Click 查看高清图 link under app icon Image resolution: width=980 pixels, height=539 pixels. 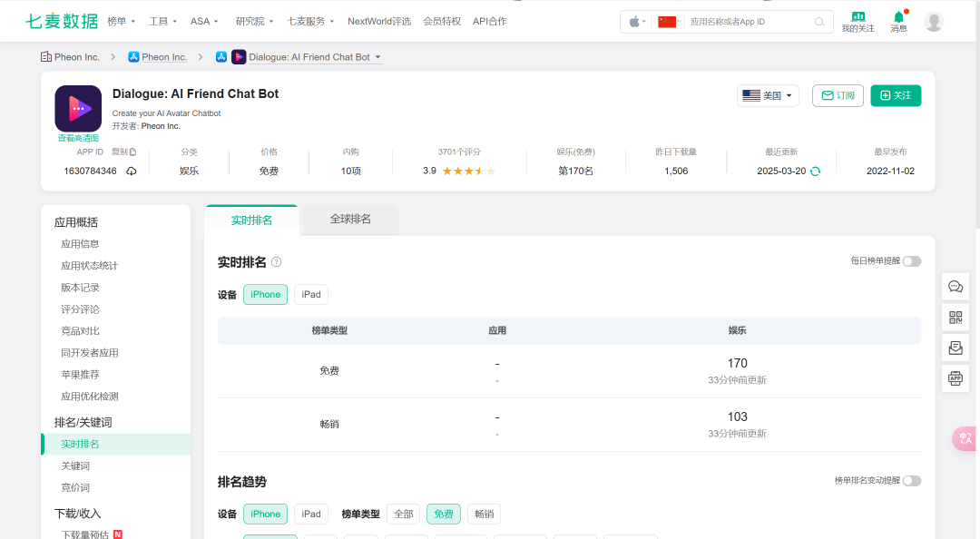(78, 138)
